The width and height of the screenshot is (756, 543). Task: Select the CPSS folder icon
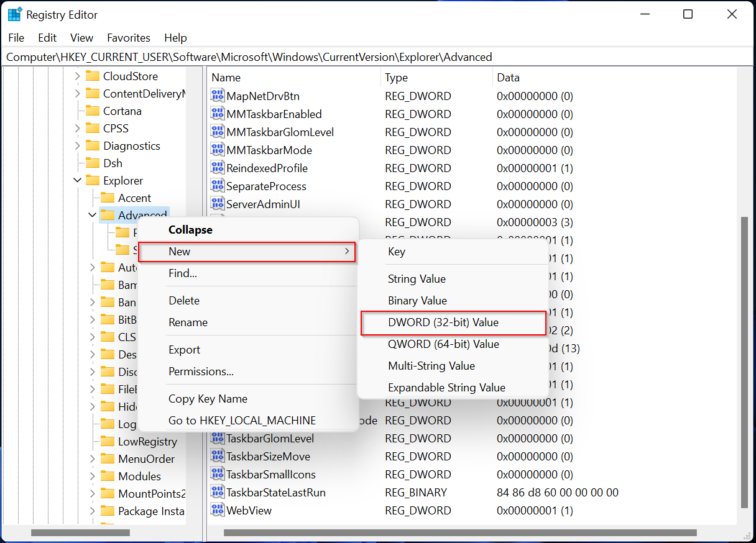click(x=93, y=128)
